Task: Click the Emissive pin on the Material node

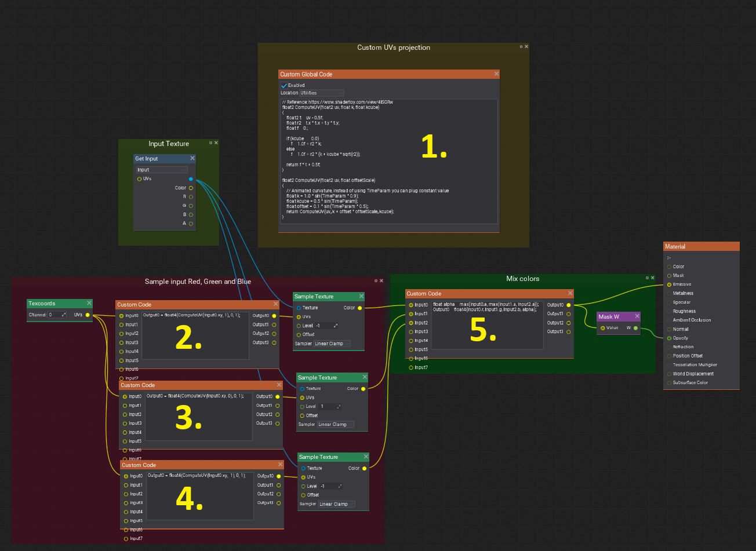Action: [669, 284]
